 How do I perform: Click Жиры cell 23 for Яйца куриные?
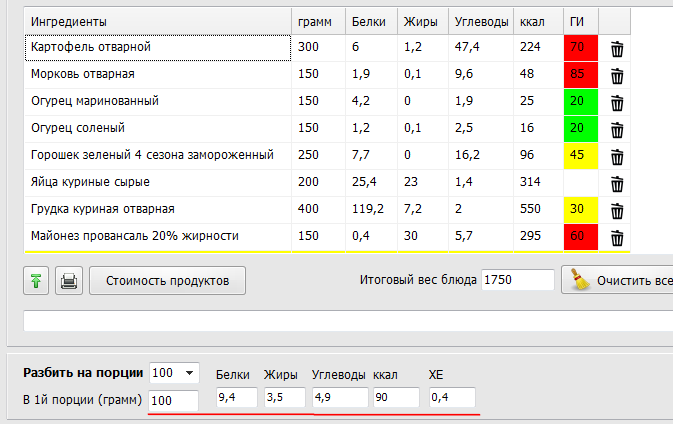tap(423, 183)
